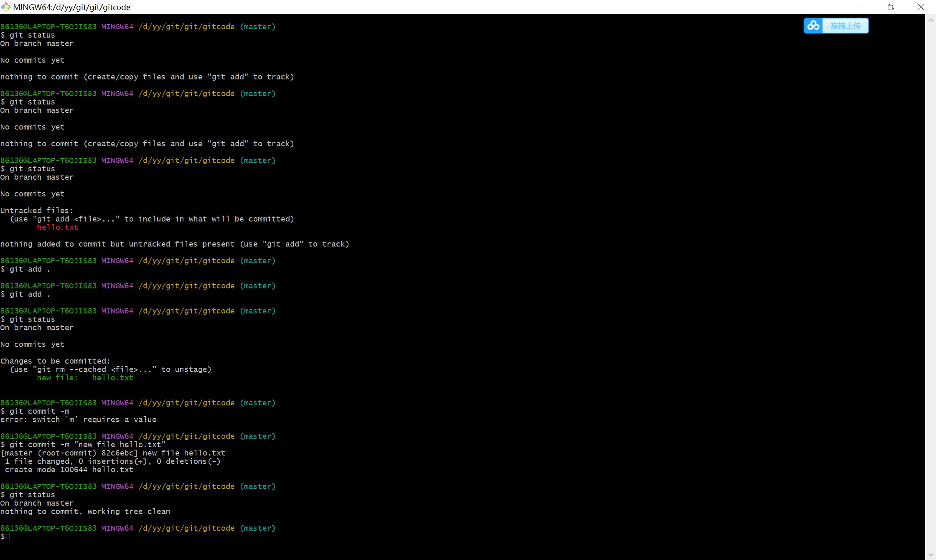Restore down the terminal window
This screenshot has width=936, height=560.
click(x=891, y=7)
